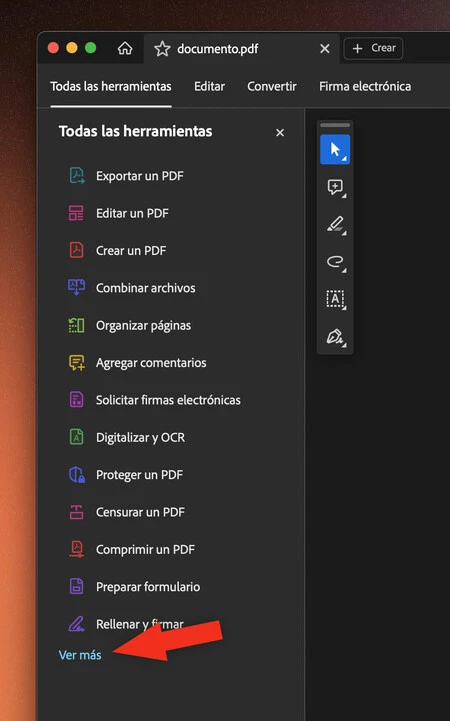This screenshot has width=450, height=721.
Task: Expand tool list with Ver más
Action: pyautogui.click(x=80, y=655)
